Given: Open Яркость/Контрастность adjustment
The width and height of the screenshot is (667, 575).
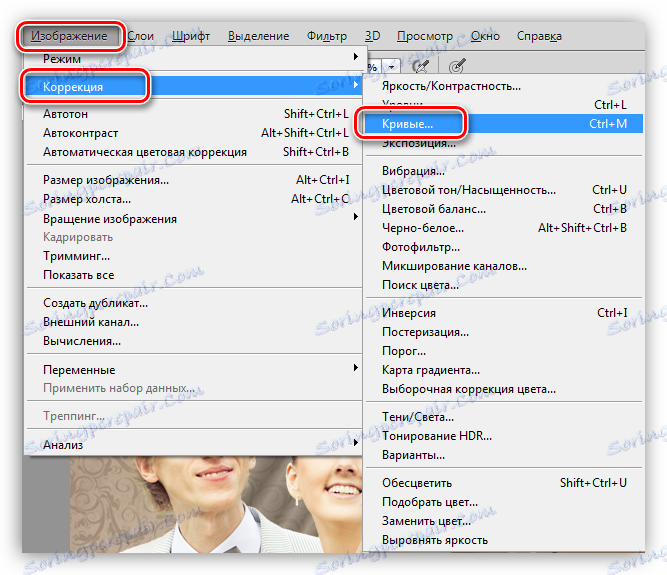Looking at the screenshot, I should pos(504,86).
